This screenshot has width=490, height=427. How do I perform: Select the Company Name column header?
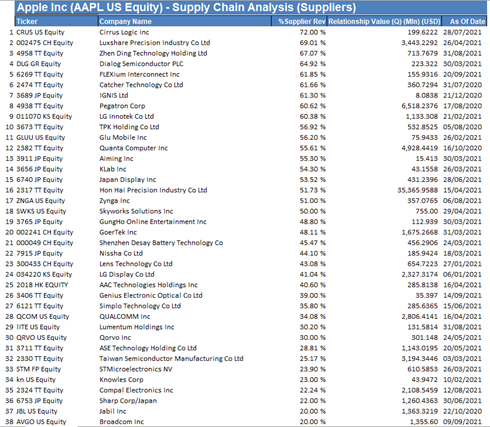[185, 21]
